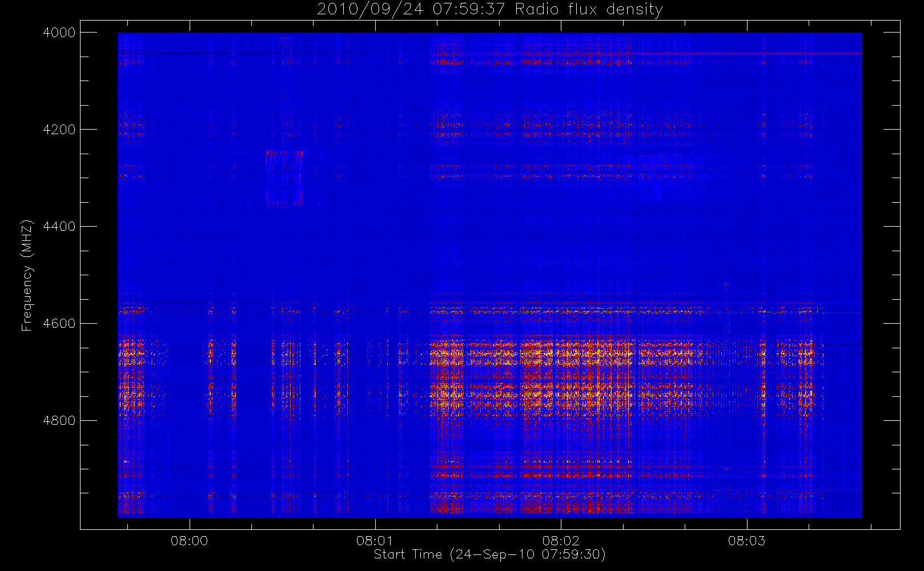This screenshot has height=571, width=924.
Task: Click the 08:01 time tick label
Action: [375, 540]
